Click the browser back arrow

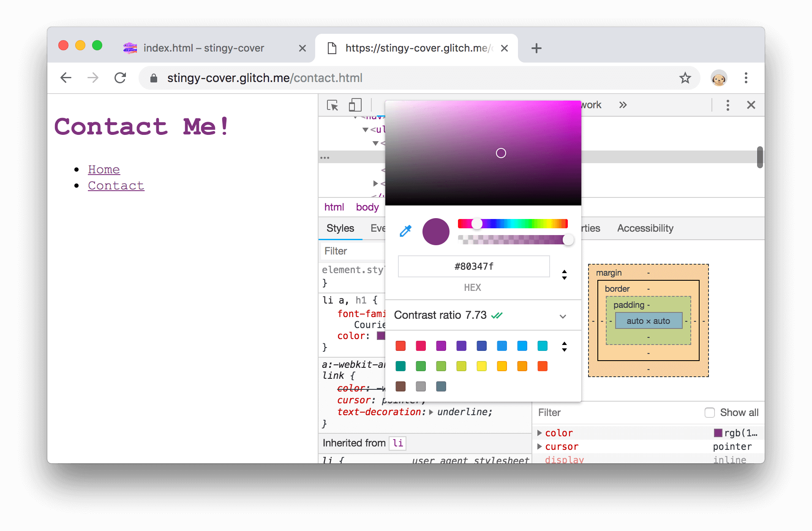[66, 78]
